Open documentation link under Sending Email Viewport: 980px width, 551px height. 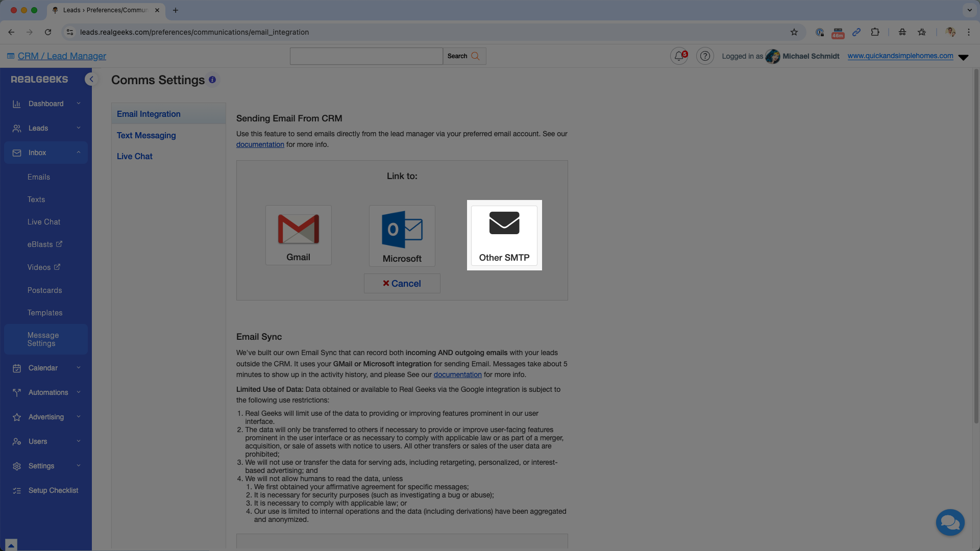[x=260, y=144]
